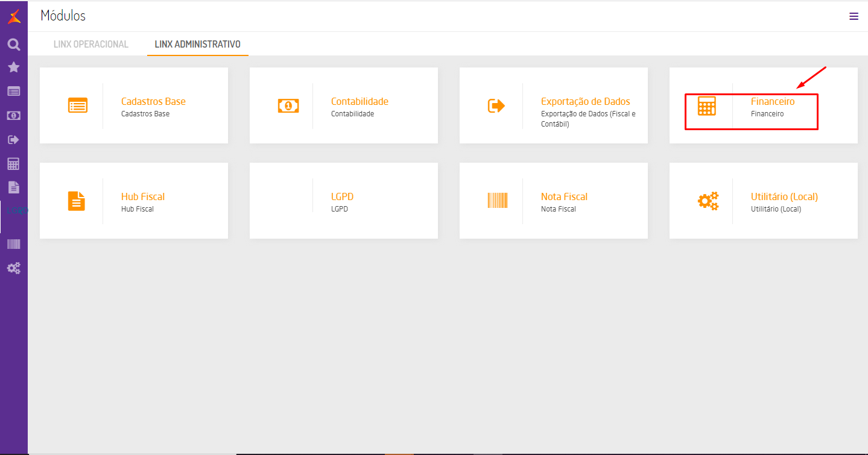
Task: Open the Nota Fiscal module title
Action: tap(564, 196)
